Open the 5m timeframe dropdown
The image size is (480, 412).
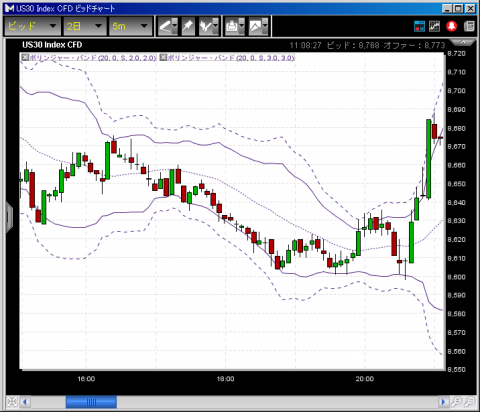(x=130, y=26)
